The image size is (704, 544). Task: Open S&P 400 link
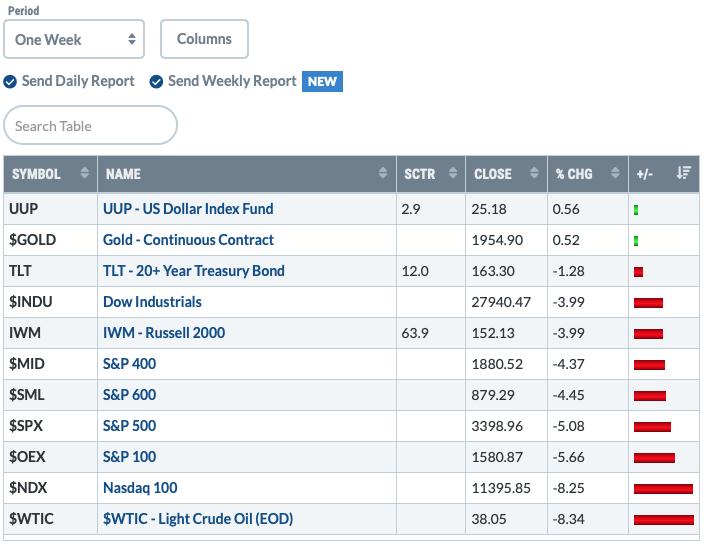point(129,364)
